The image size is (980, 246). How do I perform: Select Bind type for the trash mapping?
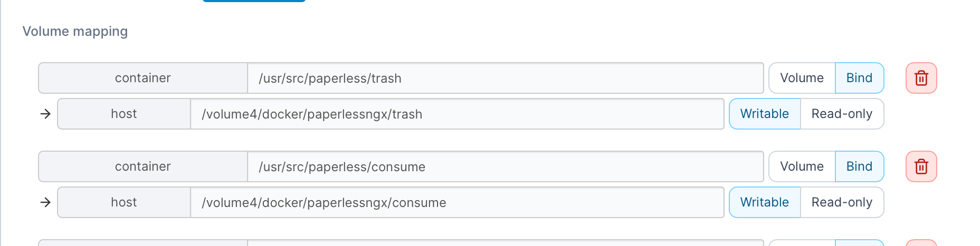tap(859, 78)
